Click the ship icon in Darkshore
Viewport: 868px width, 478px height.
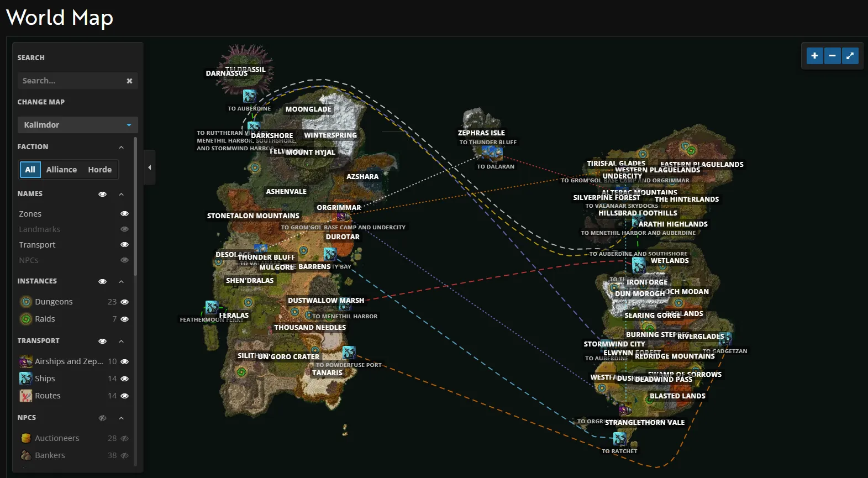click(254, 126)
